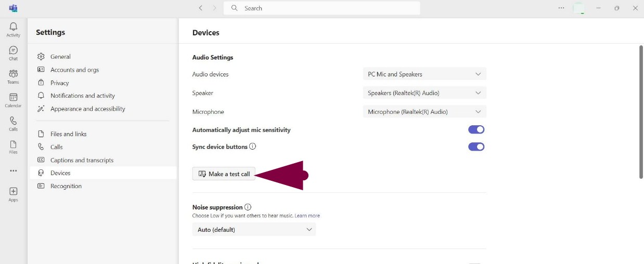Open Chat from the left rail
Viewport: 644px width, 264px height.
13,53
